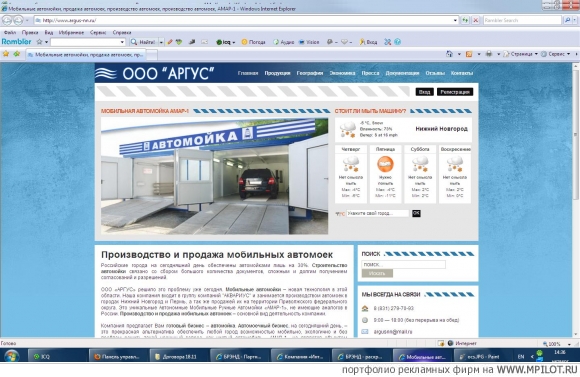Stop loading with the red X icon
This screenshot has height=377, width=580.
coord(476,20)
